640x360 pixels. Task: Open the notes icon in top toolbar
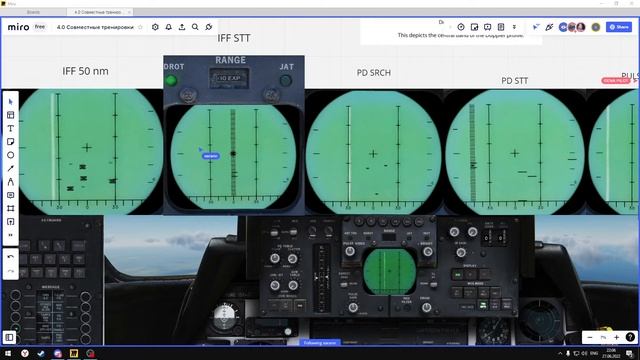click(x=501, y=27)
